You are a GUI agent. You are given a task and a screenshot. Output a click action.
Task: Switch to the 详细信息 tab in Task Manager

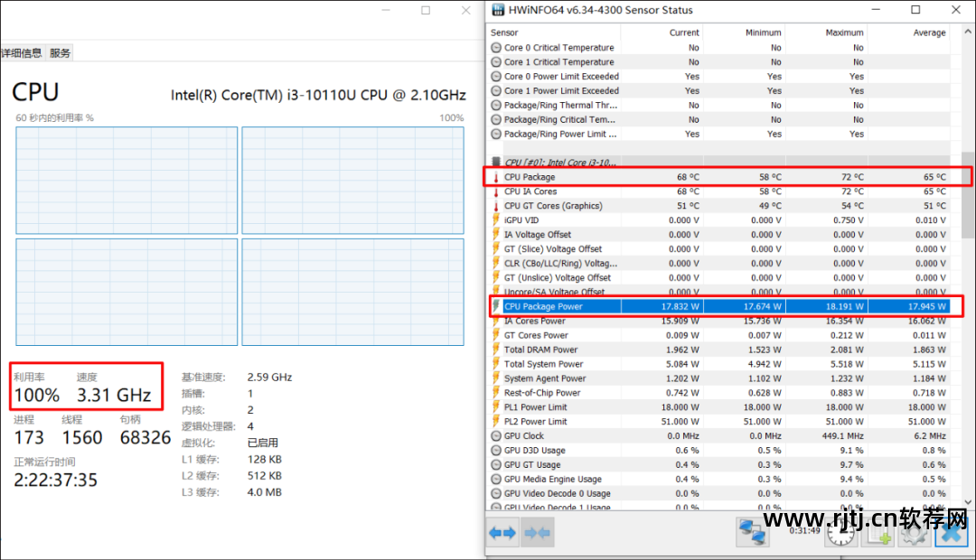21,53
